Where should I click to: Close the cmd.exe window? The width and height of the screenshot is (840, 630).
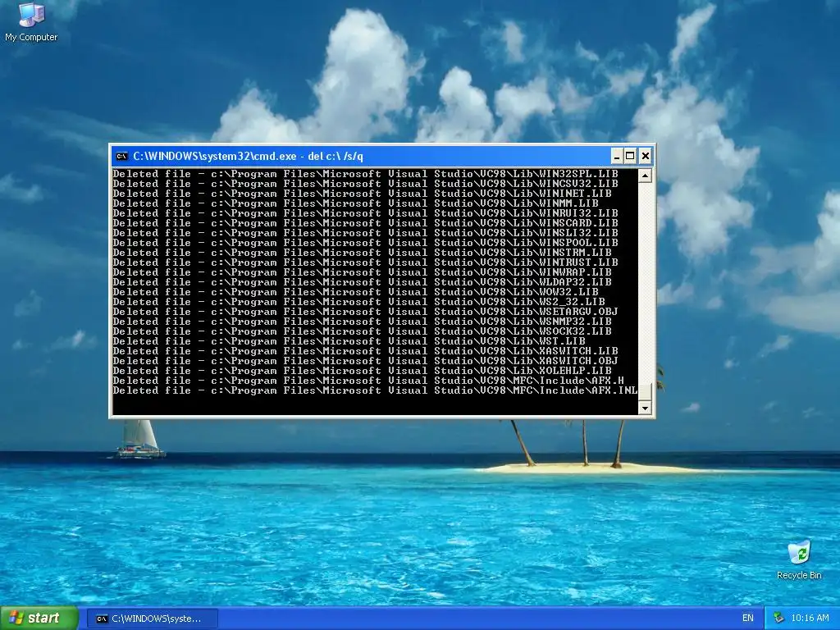pos(646,156)
